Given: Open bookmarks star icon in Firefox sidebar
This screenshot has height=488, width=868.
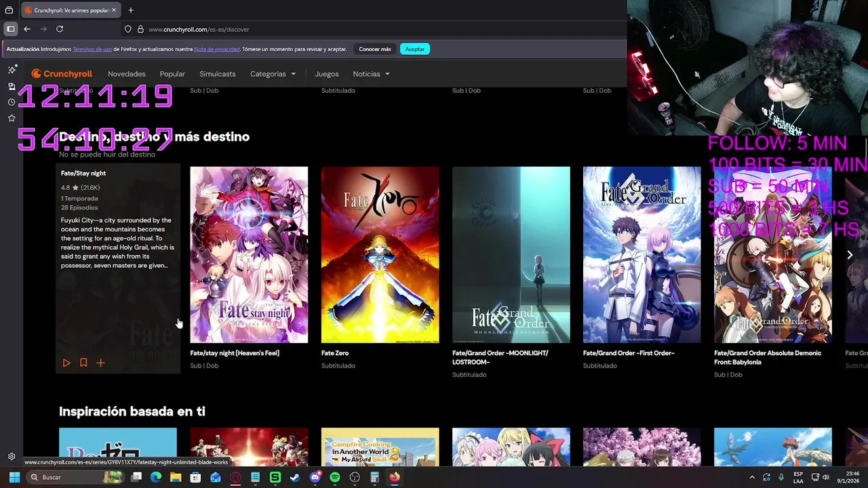Looking at the screenshot, I should (x=12, y=118).
